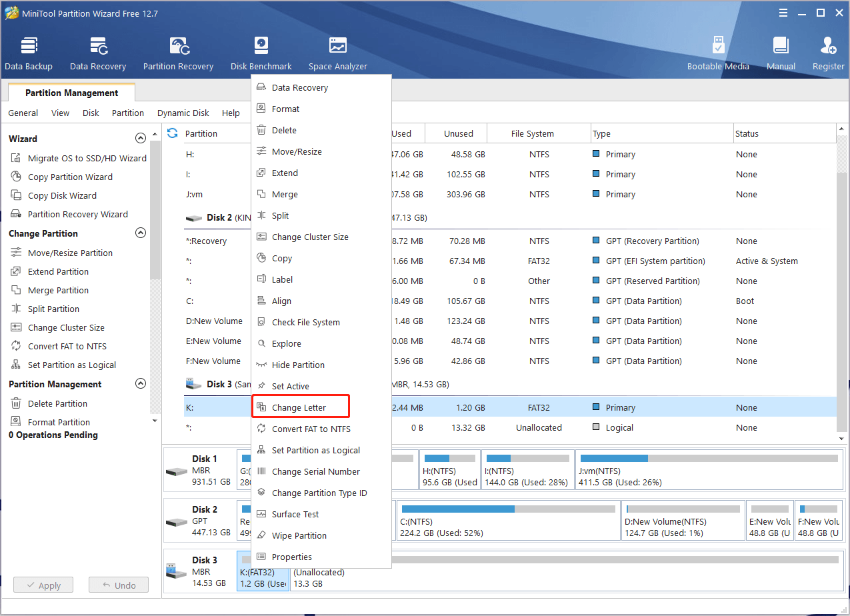The height and width of the screenshot is (616, 850).
Task: Select Check File System in context menu
Action: pos(321,323)
